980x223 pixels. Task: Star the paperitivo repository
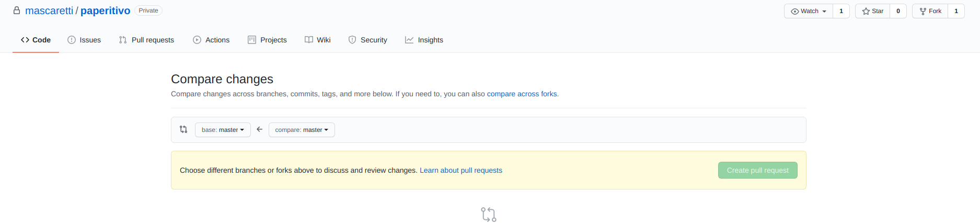point(872,11)
